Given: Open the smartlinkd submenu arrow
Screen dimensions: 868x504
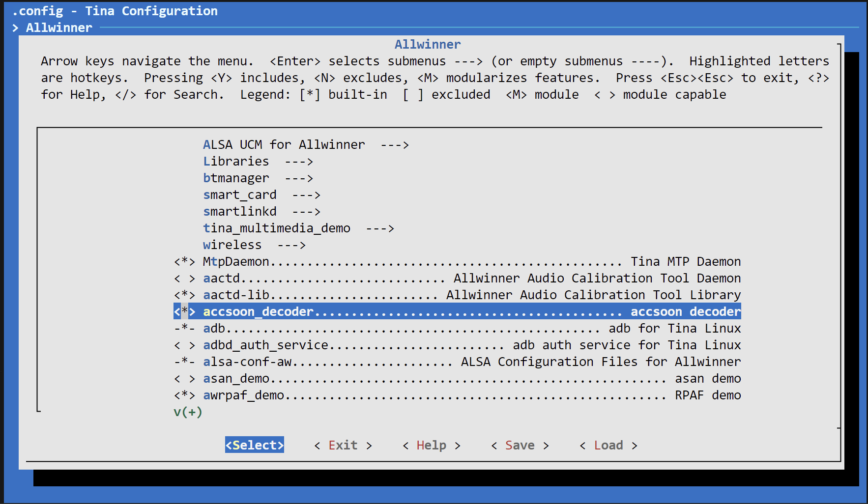Looking at the screenshot, I should click(x=306, y=212).
